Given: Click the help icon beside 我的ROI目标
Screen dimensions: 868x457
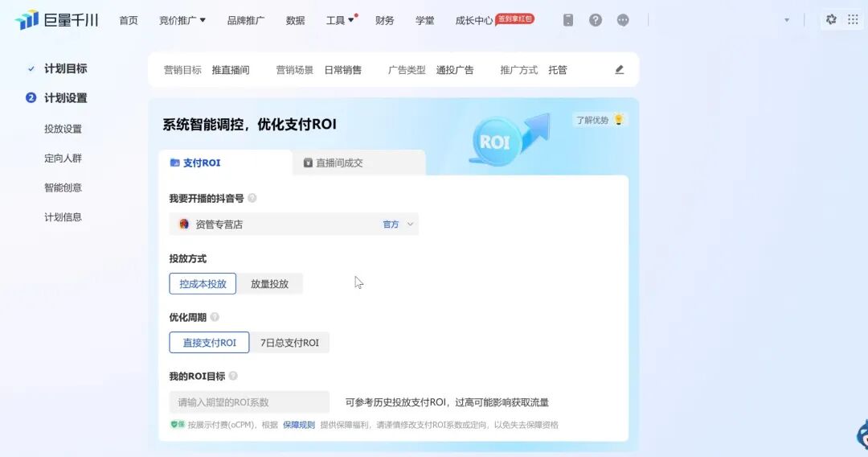Looking at the screenshot, I should point(233,376).
